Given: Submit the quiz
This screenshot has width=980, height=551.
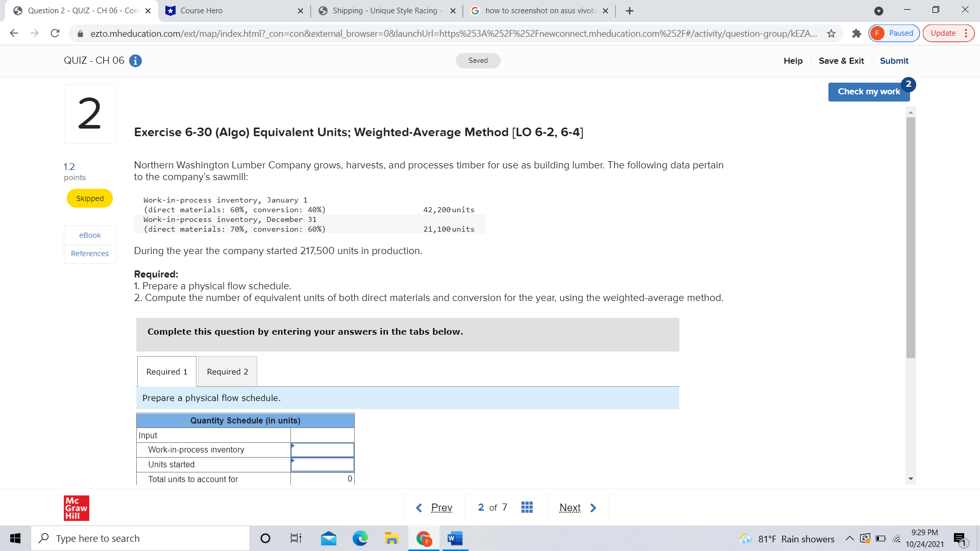Looking at the screenshot, I should tap(894, 61).
